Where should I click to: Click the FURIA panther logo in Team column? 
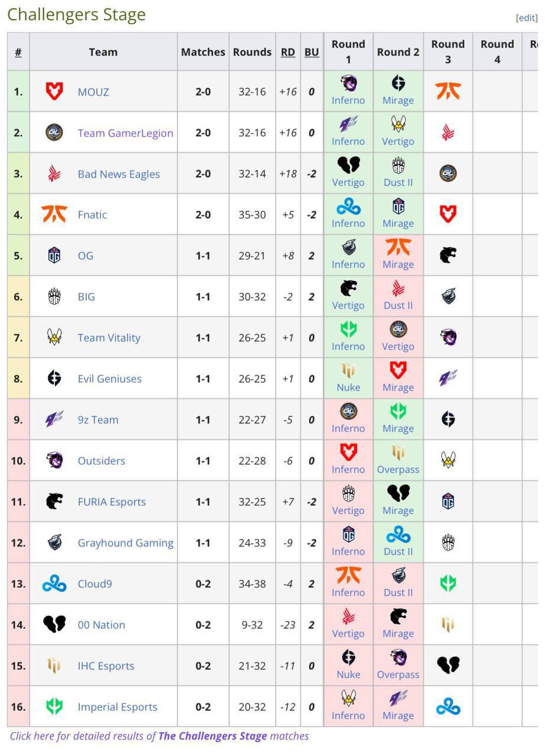pyautogui.click(x=54, y=501)
